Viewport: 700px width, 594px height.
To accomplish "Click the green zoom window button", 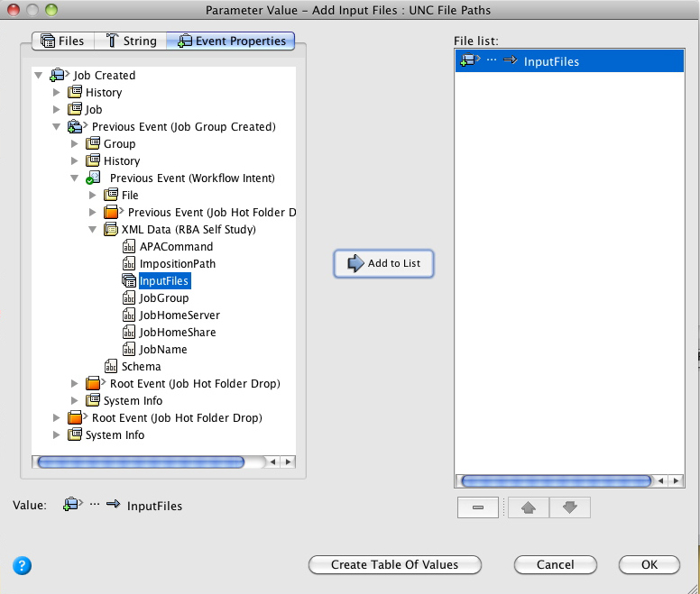I will point(51,9).
